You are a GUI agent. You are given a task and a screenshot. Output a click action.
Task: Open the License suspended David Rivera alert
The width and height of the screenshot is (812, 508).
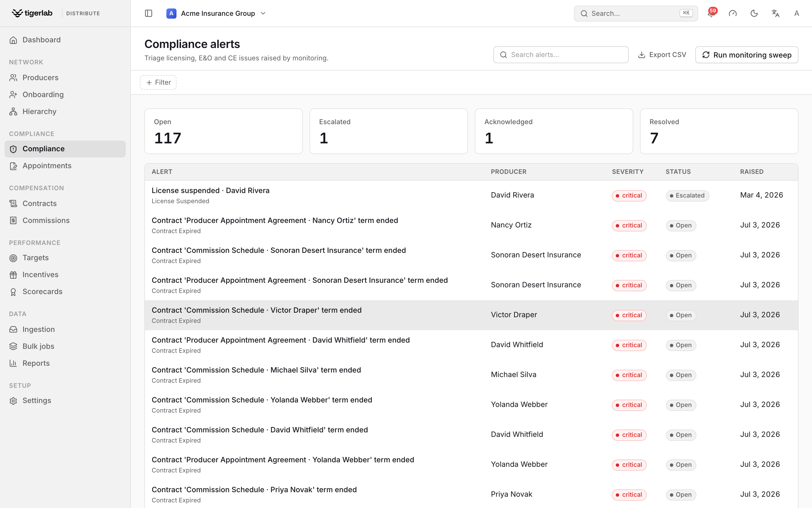tap(471, 196)
